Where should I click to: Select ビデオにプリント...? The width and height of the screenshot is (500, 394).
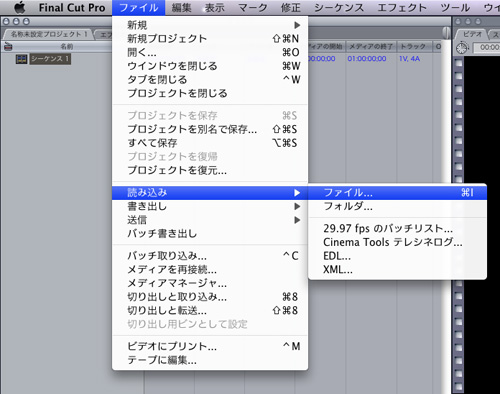(x=210, y=347)
